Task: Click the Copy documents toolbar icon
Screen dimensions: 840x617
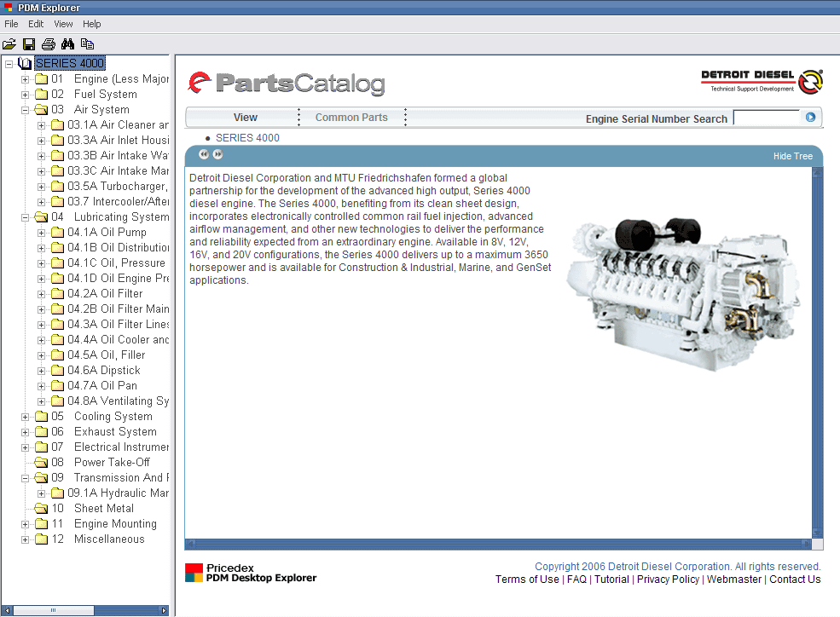Action: [87, 43]
